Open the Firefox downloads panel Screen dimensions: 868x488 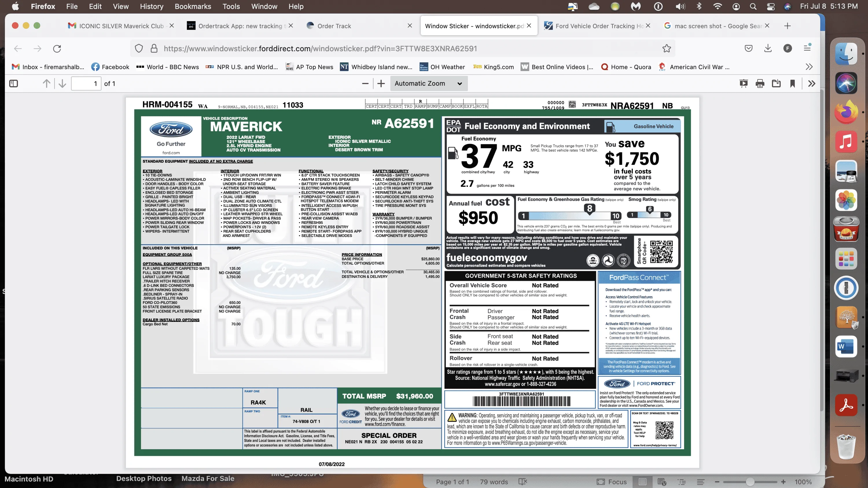[x=768, y=49]
